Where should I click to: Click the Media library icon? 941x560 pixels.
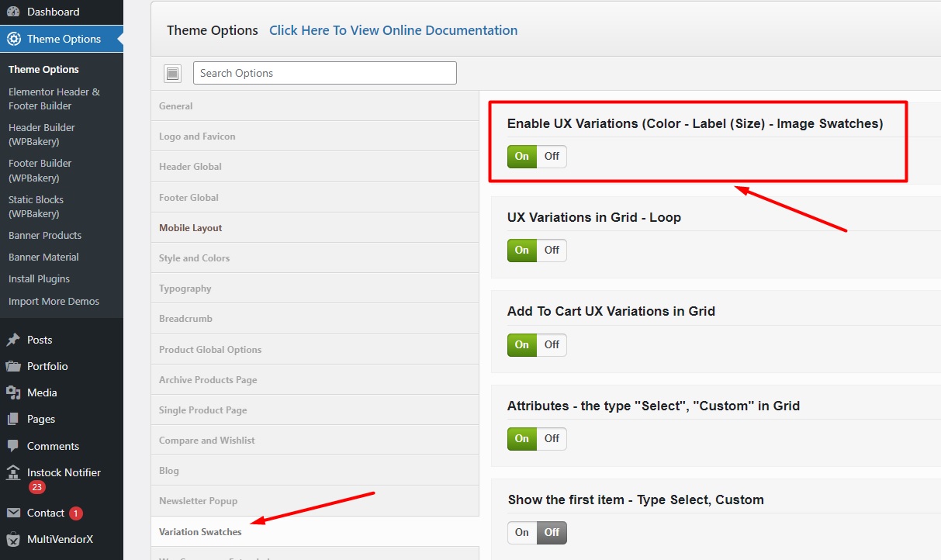pos(13,392)
